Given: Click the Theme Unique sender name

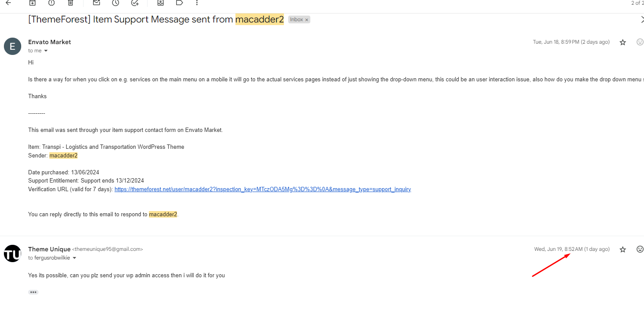Looking at the screenshot, I should [49, 249].
